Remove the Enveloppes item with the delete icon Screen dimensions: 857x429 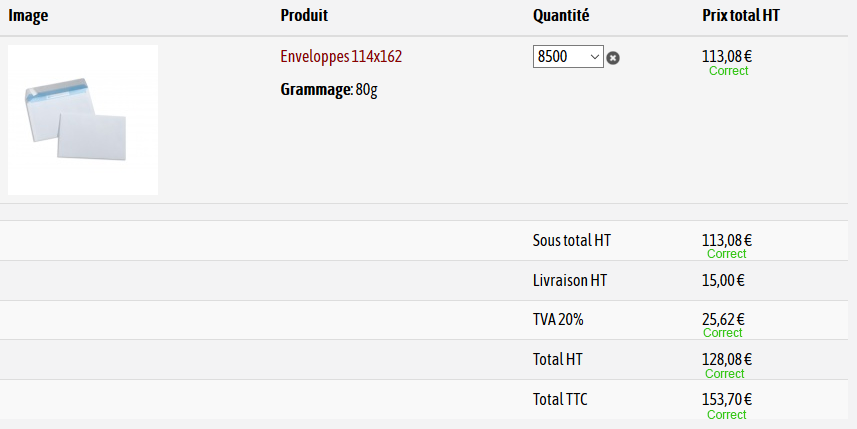click(x=613, y=58)
